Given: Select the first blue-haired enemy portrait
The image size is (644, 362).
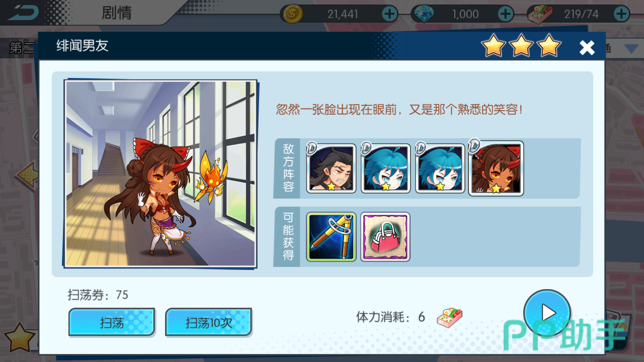Looking at the screenshot, I should point(385,168).
